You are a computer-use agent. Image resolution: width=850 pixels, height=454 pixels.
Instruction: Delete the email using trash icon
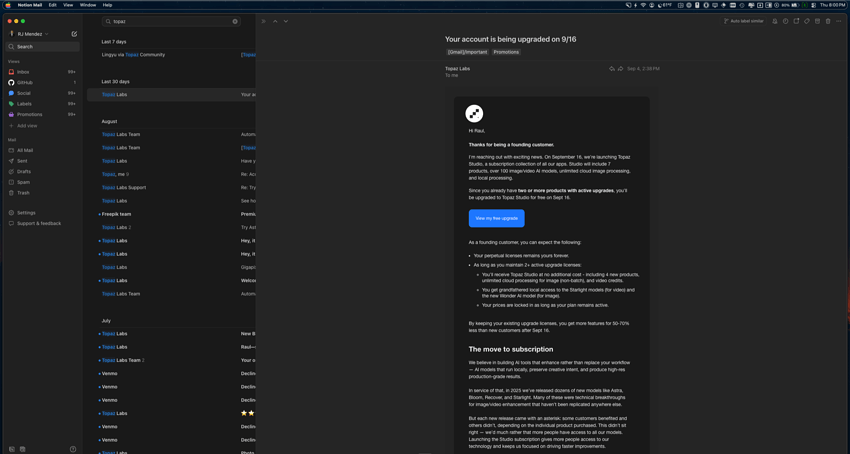pyautogui.click(x=828, y=21)
